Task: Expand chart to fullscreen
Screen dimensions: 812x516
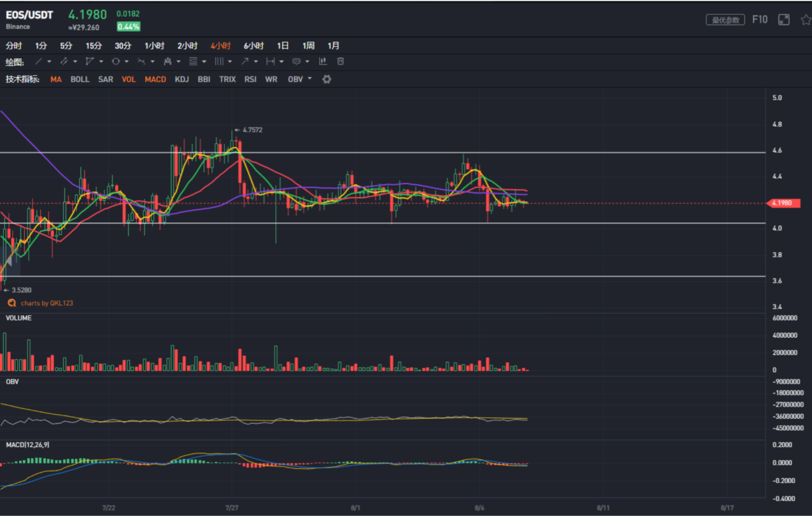Action: point(784,20)
